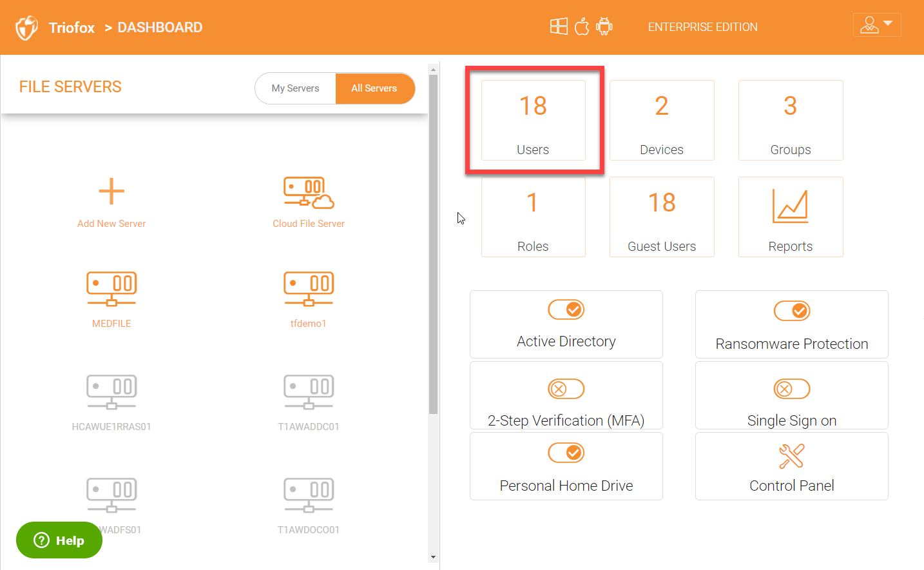This screenshot has height=570, width=924.
Task: Click the file servers scrollbar down arrow
Action: [x=433, y=557]
